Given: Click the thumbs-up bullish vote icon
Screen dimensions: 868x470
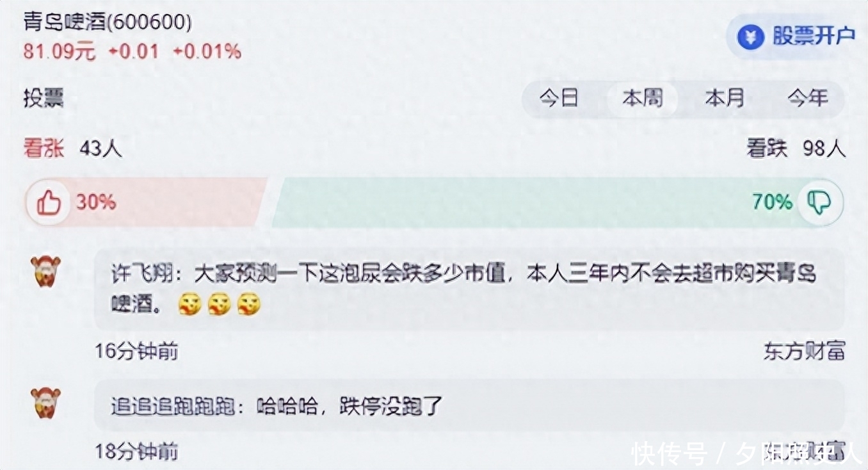Looking at the screenshot, I should [48, 203].
